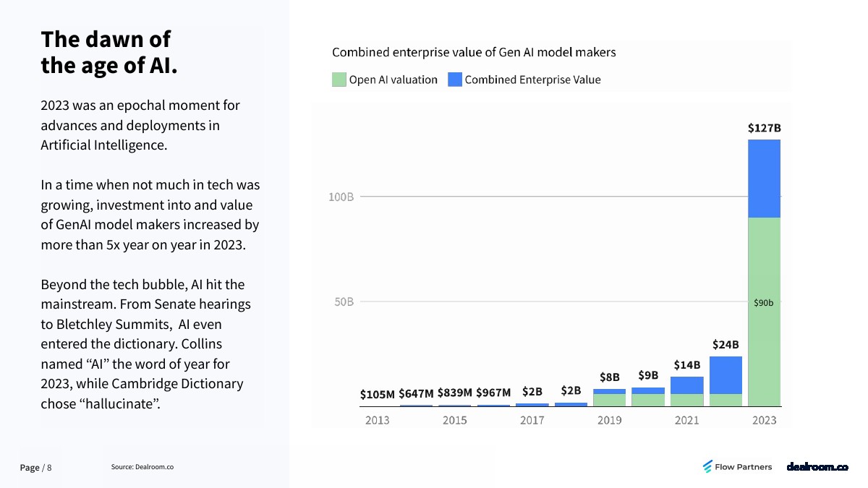Image resolution: width=868 pixels, height=488 pixels.
Task: Click the blue Combined Enterprise Value swatch
Action: [x=454, y=80]
